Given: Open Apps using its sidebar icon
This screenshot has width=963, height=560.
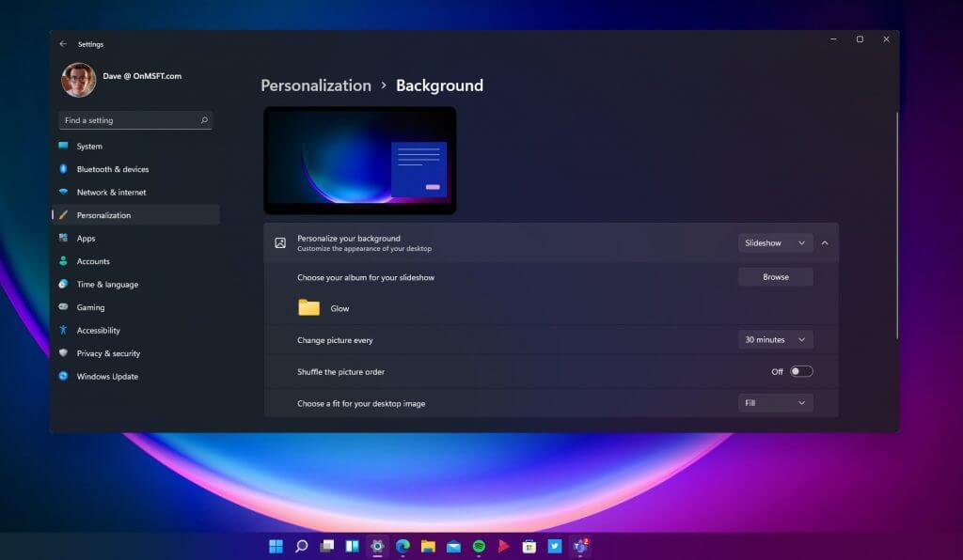Looking at the screenshot, I should pyautogui.click(x=66, y=238).
